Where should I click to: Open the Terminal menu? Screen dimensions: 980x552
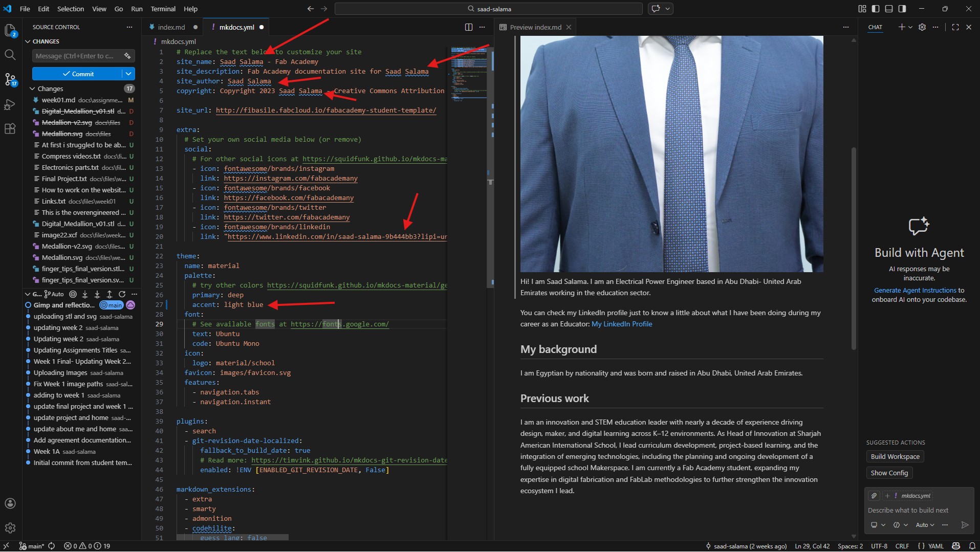163,9
